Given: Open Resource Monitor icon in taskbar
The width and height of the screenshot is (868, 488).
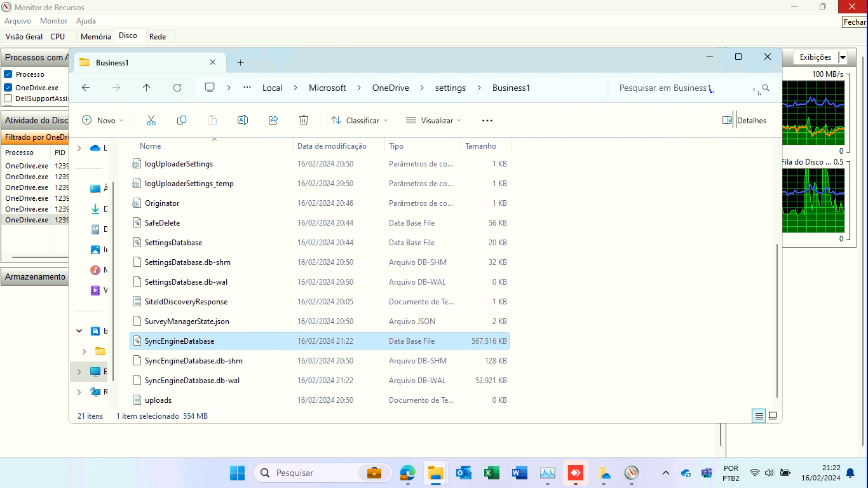Looking at the screenshot, I should tap(631, 473).
